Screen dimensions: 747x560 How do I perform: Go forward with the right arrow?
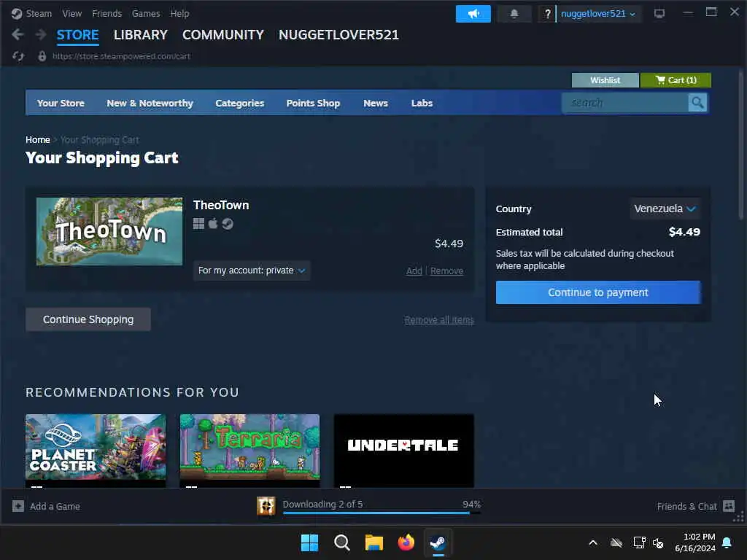coord(41,34)
